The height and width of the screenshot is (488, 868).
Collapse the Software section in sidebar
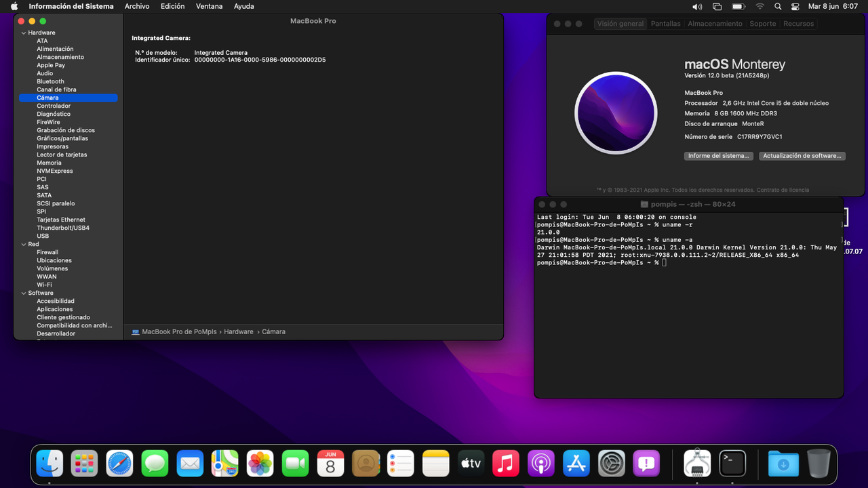pos(24,293)
